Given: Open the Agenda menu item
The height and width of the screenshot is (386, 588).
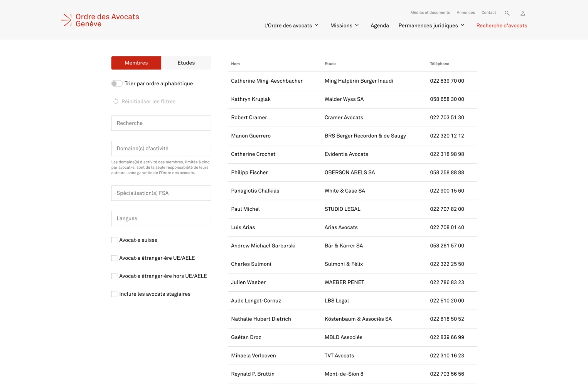Looking at the screenshot, I should tap(379, 25).
